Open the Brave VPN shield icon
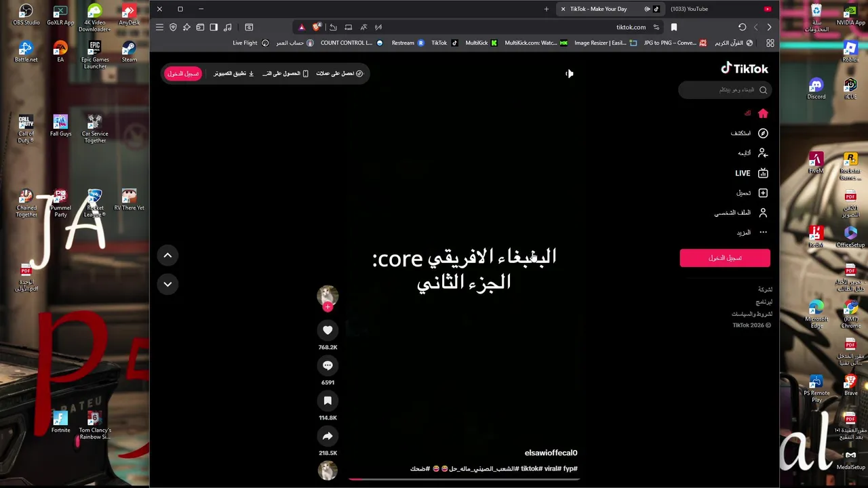Screen dimensions: 868x488 173,27
